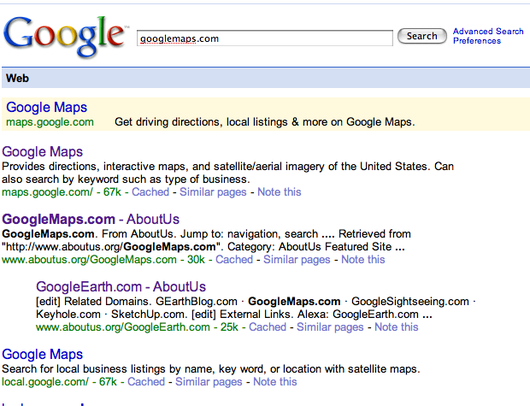Click snippet 'Provides directions, interactive maps'
The width and height of the screenshot is (530, 406).
click(227, 172)
